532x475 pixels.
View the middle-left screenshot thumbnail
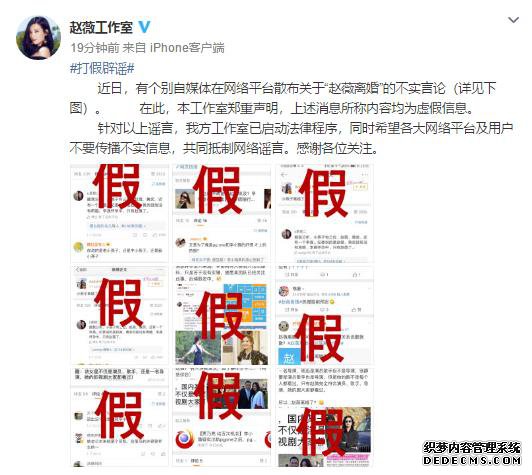click(x=119, y=316)
